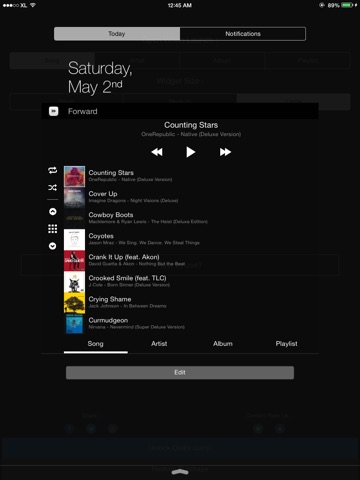The height and width of the screenshot is (480, 360).
Task: Switch to the Notifications tab
Action: (x=243, y=34)
